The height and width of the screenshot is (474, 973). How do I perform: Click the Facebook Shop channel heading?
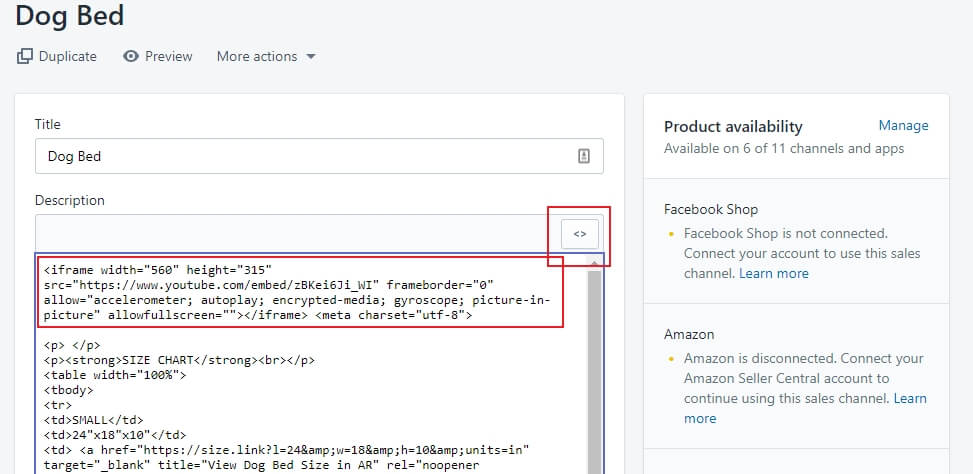click(x=711, y=210)
